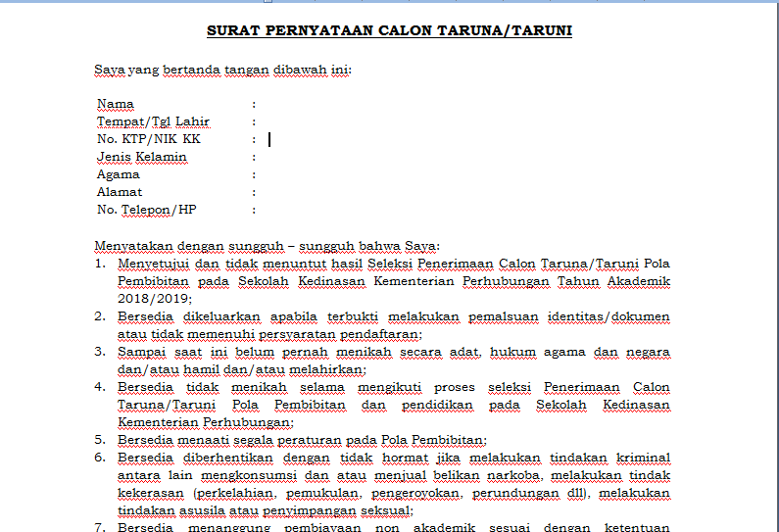779x532 pixels.
Task: Click the word 'diberhentikan' in item 6
Action: pos(228,458)
